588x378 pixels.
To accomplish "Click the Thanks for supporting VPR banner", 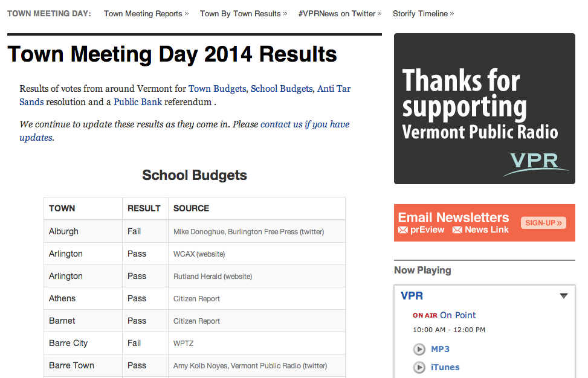I will click(x=484, y=109).
